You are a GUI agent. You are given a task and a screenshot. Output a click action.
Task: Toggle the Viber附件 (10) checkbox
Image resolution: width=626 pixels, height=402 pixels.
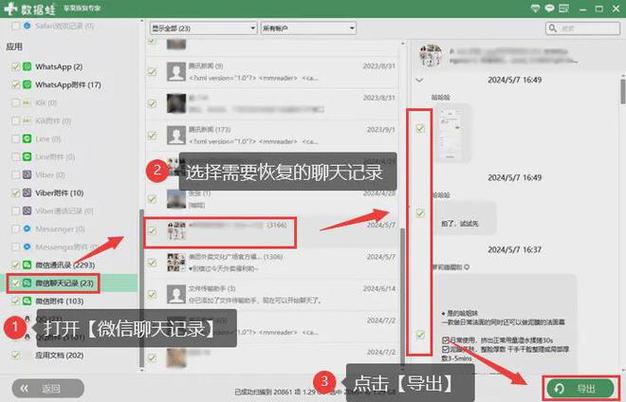tap(16, 193)
